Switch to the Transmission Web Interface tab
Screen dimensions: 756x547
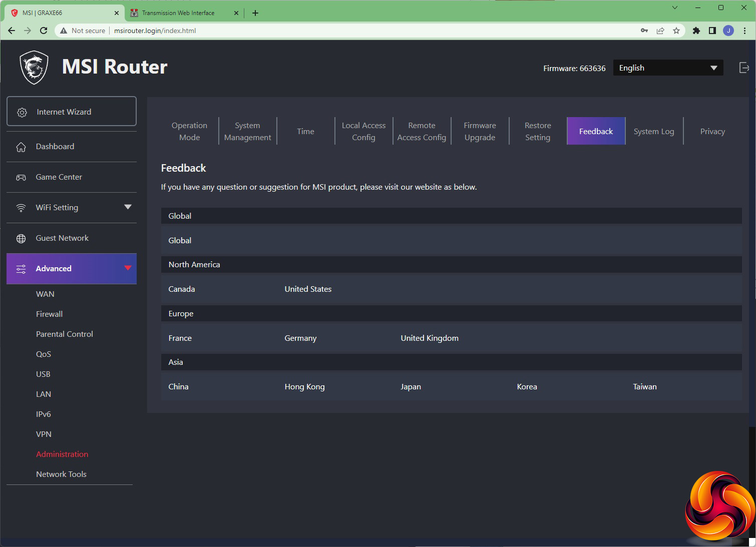178,13
